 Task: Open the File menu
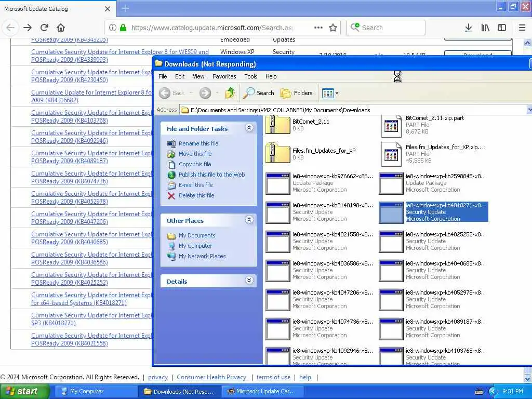pyautogui.click(x=163, y=76)
